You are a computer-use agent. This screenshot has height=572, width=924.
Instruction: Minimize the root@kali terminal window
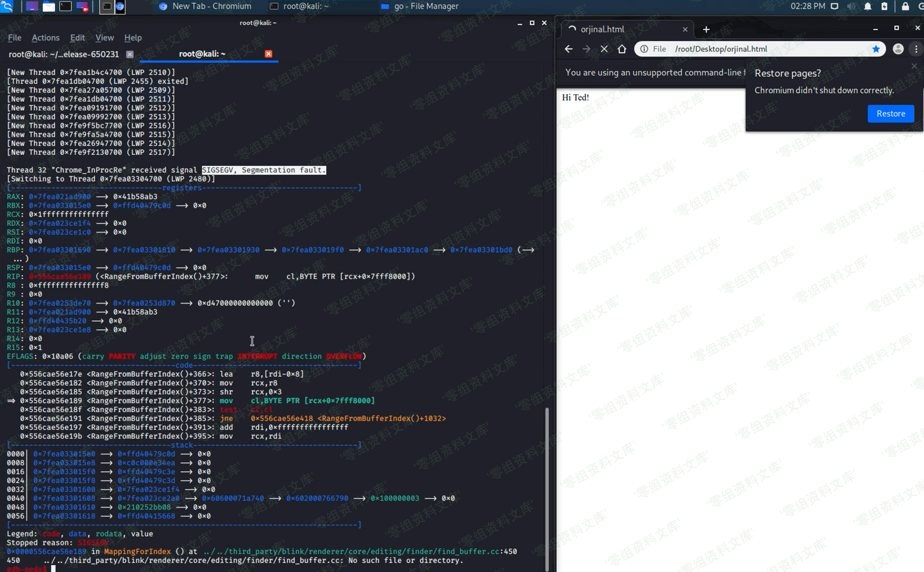click(519, 23)
